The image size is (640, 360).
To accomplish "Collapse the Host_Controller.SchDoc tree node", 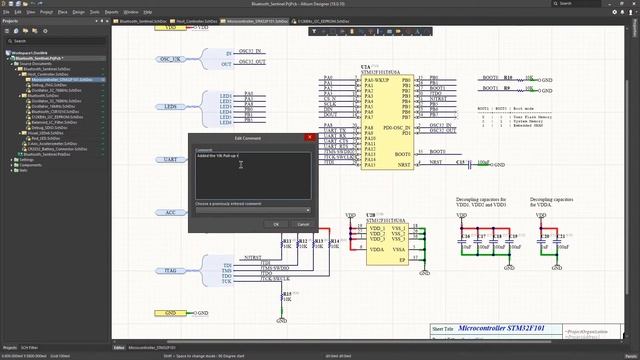I will pos(20,74).
